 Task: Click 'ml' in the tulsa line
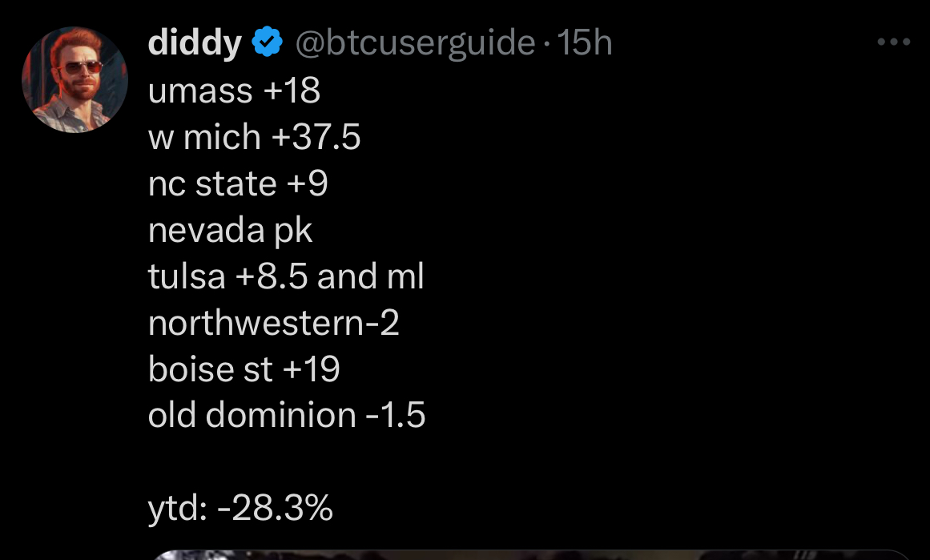[x=405, y=277]
